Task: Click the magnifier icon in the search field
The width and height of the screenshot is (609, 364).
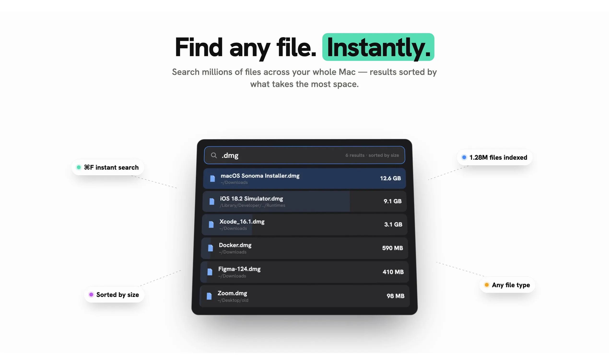Action: [x=214, y=155]
